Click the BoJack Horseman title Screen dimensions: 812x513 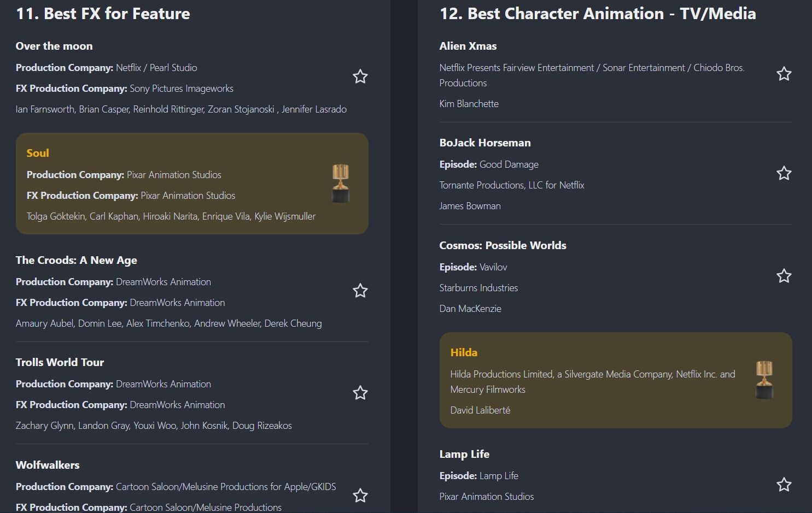(485, 143)
